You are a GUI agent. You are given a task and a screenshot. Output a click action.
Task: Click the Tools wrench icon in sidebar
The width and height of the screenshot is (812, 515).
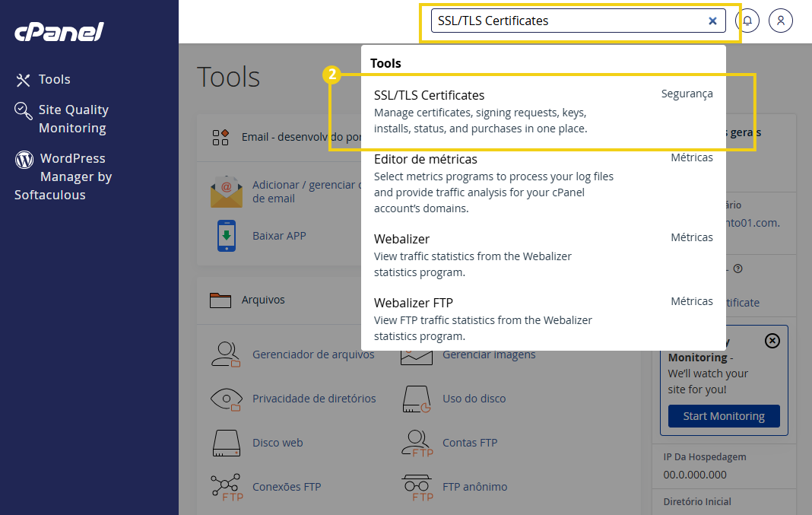(x=24, y=80)
